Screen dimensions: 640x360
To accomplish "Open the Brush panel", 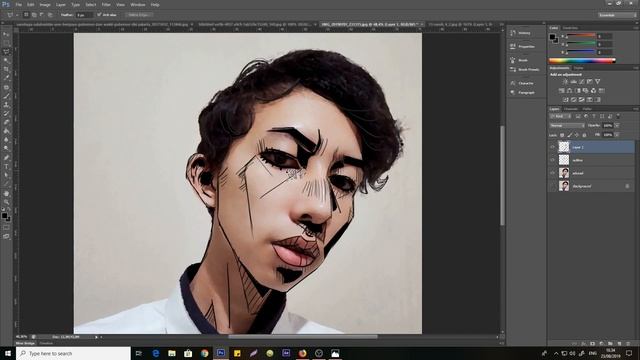I will pyautogui.click(x=519, y=60).
